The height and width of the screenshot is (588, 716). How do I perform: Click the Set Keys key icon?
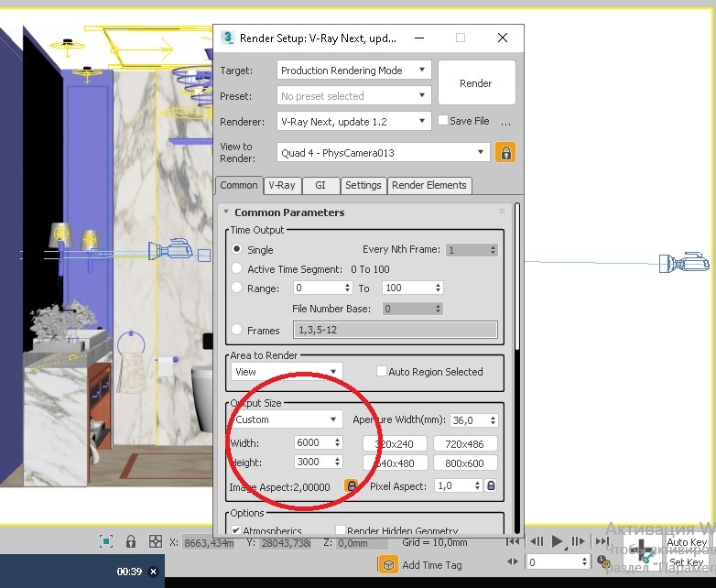tap(643, 552)
